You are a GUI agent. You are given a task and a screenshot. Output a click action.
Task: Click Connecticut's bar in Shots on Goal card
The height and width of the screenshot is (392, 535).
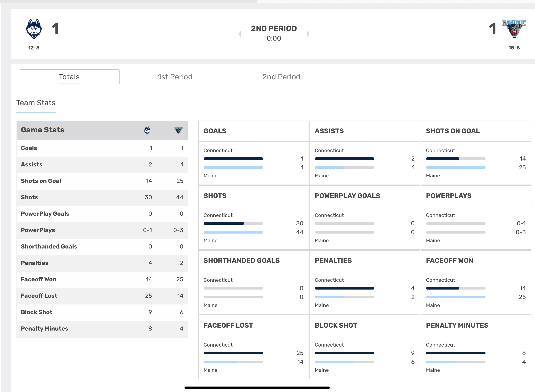(456, 158)
